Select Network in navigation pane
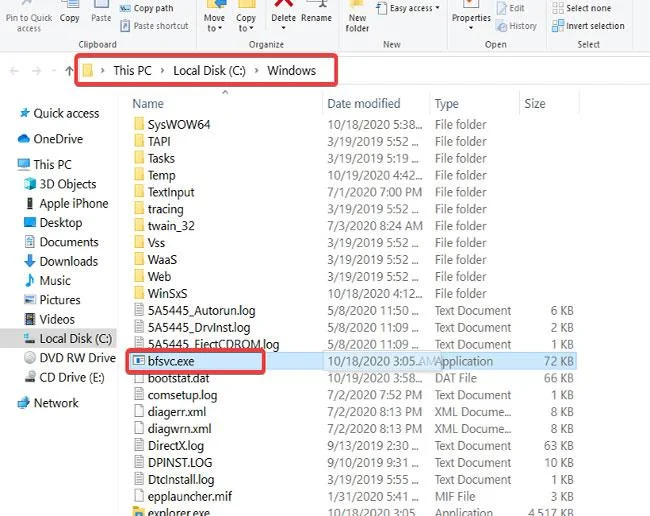The height and width of the screenshot is (516, 650). coord(48,403)
